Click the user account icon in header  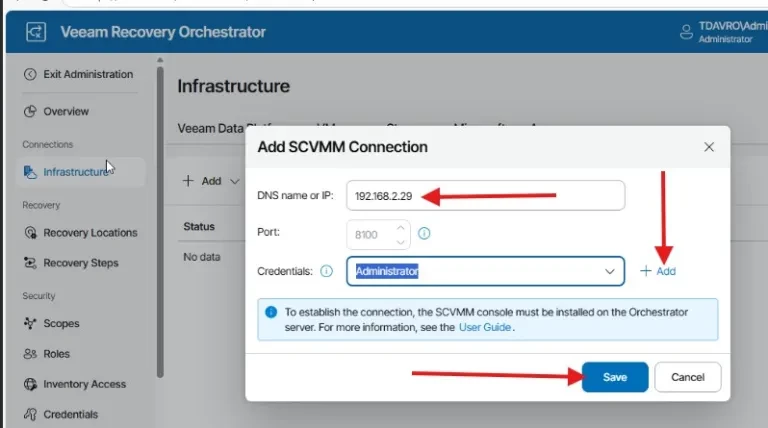[685, 32]
